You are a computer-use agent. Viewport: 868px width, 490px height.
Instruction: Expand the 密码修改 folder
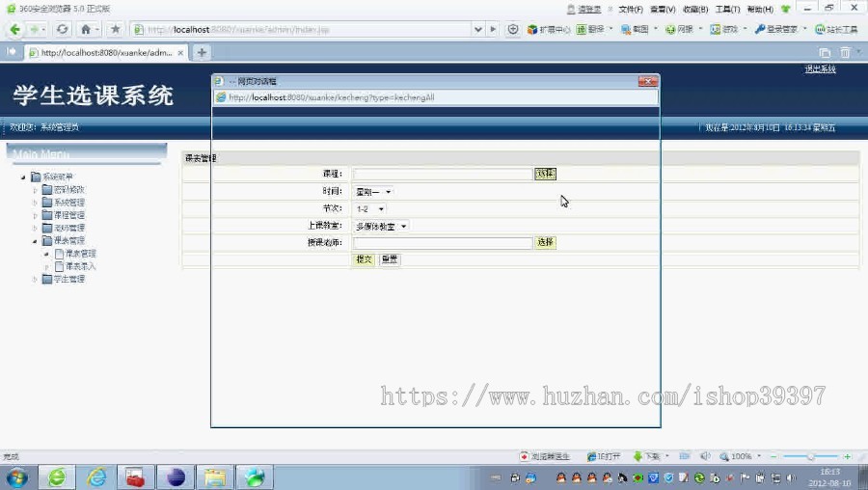tap(35, 190)
